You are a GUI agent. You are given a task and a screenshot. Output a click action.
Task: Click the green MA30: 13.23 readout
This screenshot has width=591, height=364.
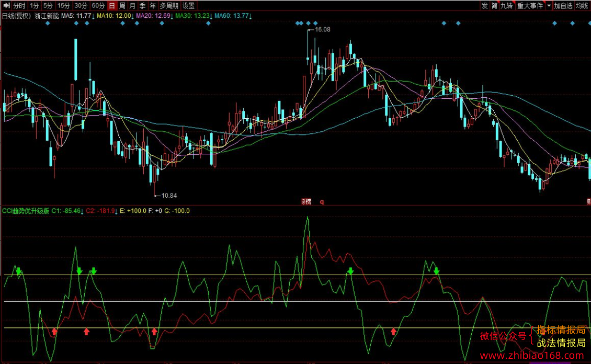coord(192,16)
